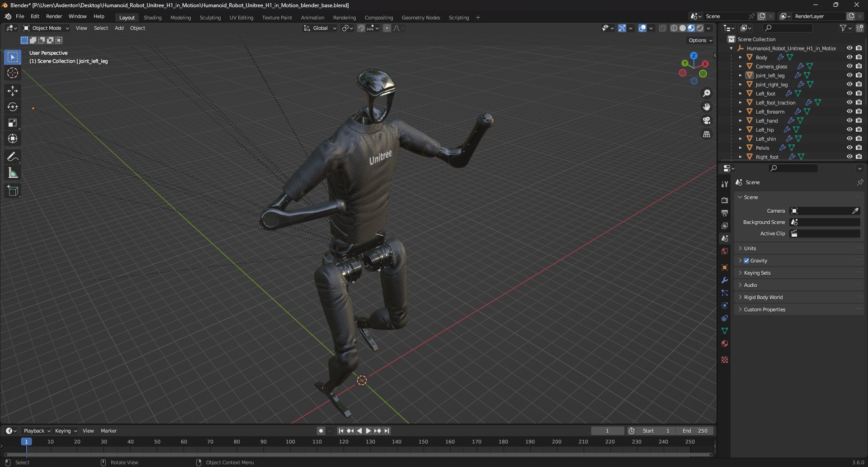Toggle camera view with the camera icon

point(706,120)
